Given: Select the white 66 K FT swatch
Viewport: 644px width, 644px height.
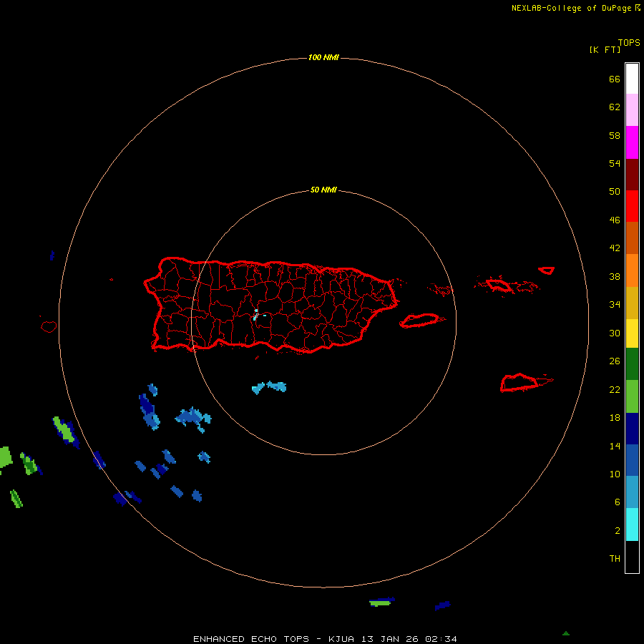Looking at the screenshot, I should pos(632,79).
